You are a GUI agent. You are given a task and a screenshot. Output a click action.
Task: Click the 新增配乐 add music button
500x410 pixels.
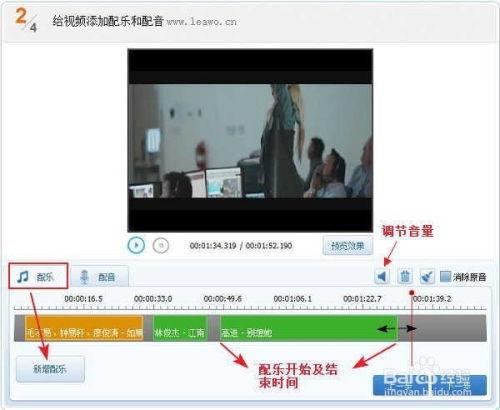pos(50,369)
